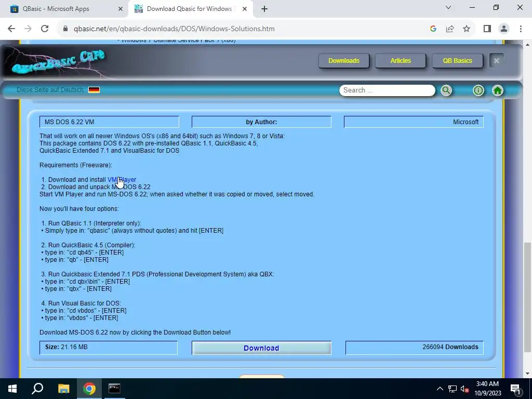Image resolution: width=532 pixels, height=399 pixels.
Task: Open File Explorer from taskbar
Action: (63, 389)
